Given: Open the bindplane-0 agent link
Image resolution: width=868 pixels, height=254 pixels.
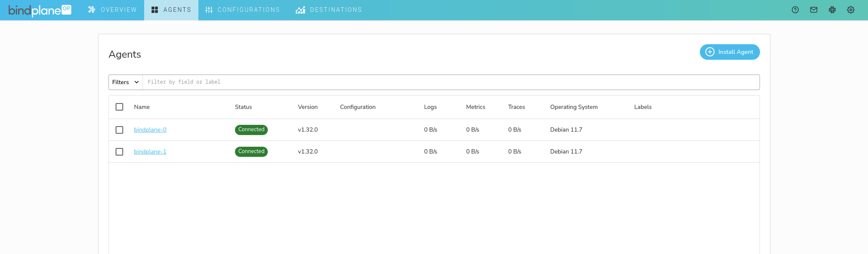Looking at the screenshot, I should point(150,130).
